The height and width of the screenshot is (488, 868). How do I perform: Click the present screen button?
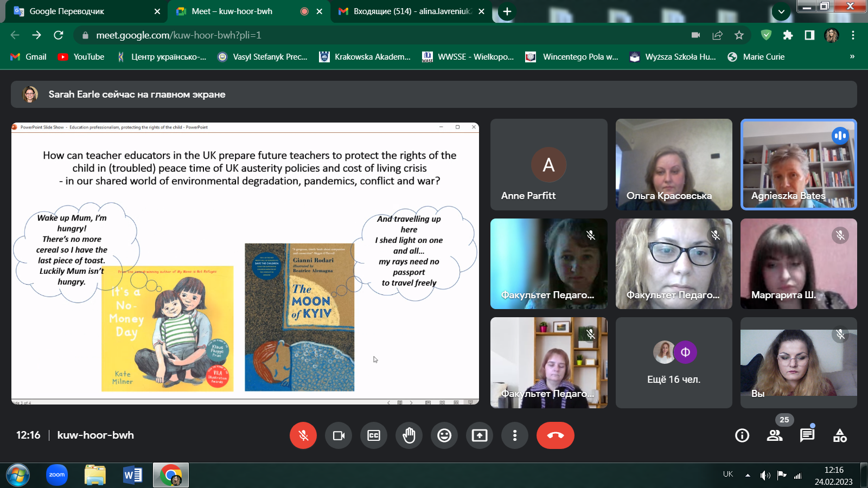click(x=480, y=435)
